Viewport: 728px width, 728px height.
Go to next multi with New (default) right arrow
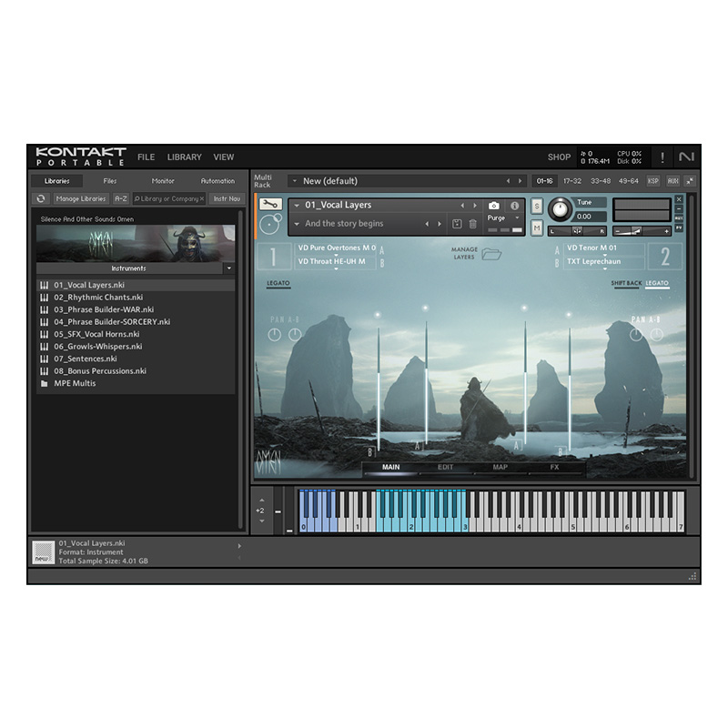point(520,181)
